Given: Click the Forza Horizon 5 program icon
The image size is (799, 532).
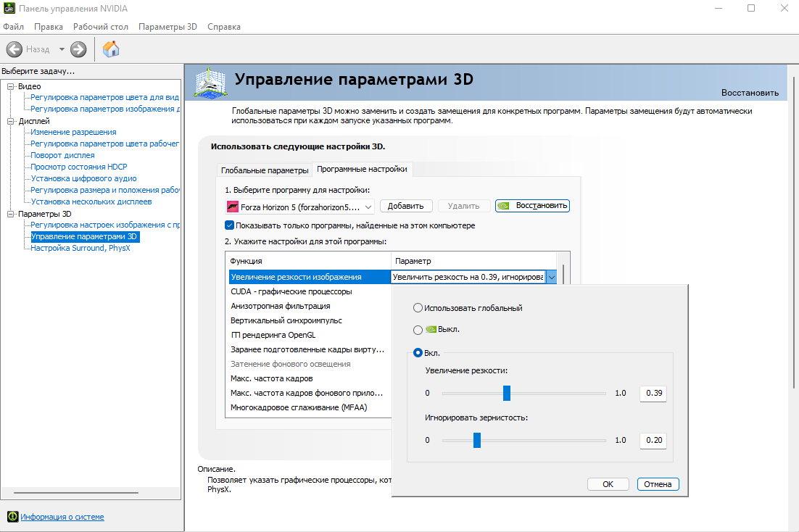Looking at the screenshot, I should [x=233, y=207].
